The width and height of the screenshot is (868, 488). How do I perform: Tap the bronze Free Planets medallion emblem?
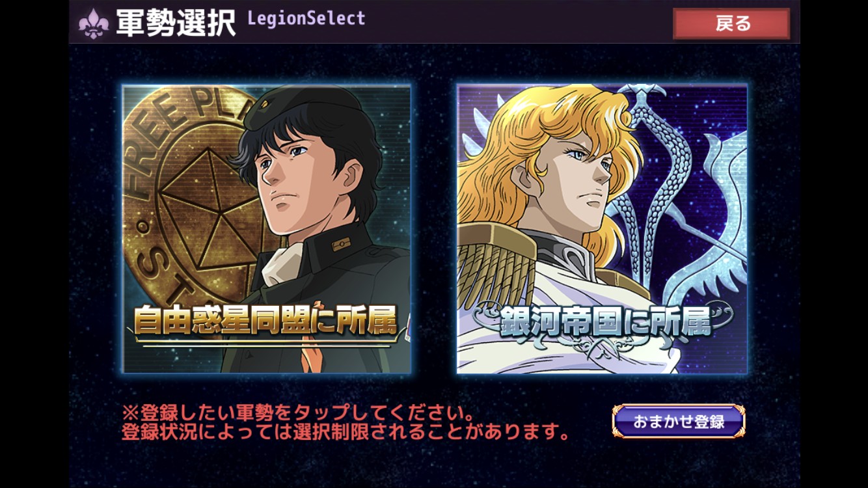pyautogui.click(x=189, y=195)
